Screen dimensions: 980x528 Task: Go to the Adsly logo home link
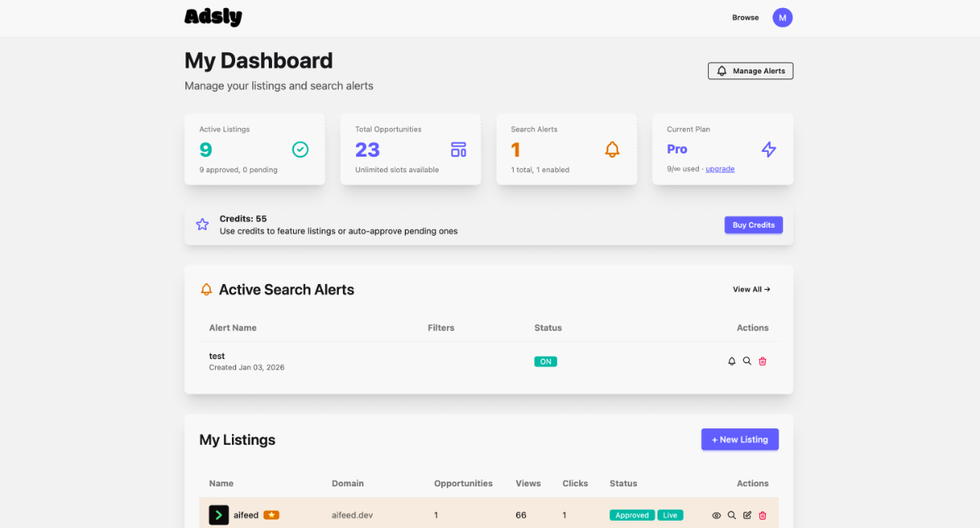pyautogui.click(x=213, y=17)
